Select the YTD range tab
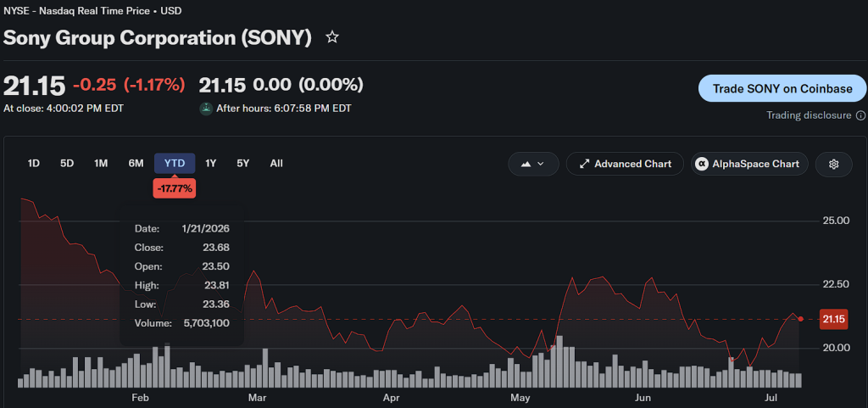 (175, 164)
